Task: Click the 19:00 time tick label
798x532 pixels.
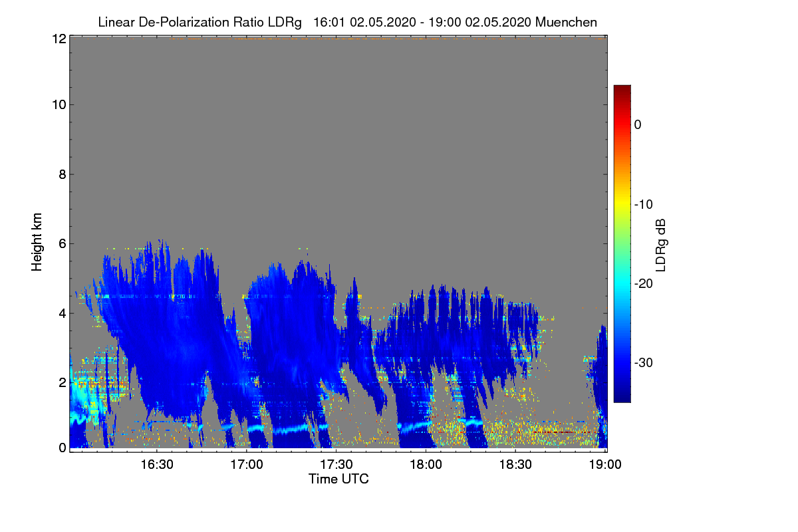Action: 606,464
